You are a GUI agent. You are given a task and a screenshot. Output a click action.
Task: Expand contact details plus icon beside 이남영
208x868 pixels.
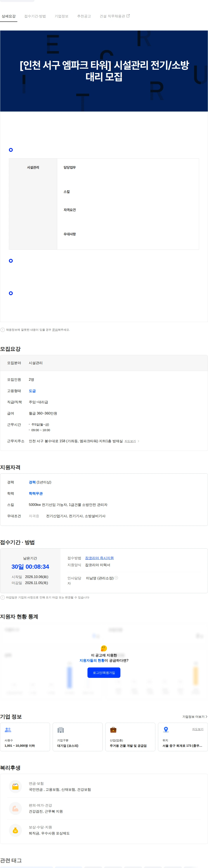[x=116, y=578]
